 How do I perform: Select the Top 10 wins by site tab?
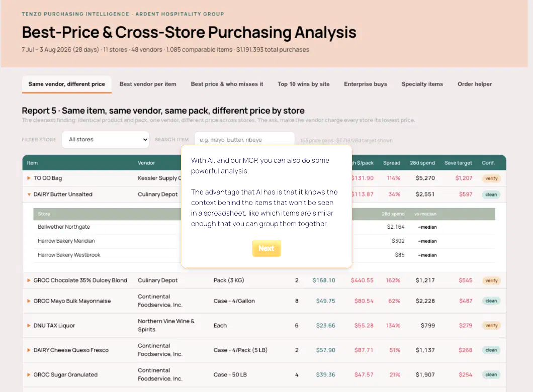point(304,84)
